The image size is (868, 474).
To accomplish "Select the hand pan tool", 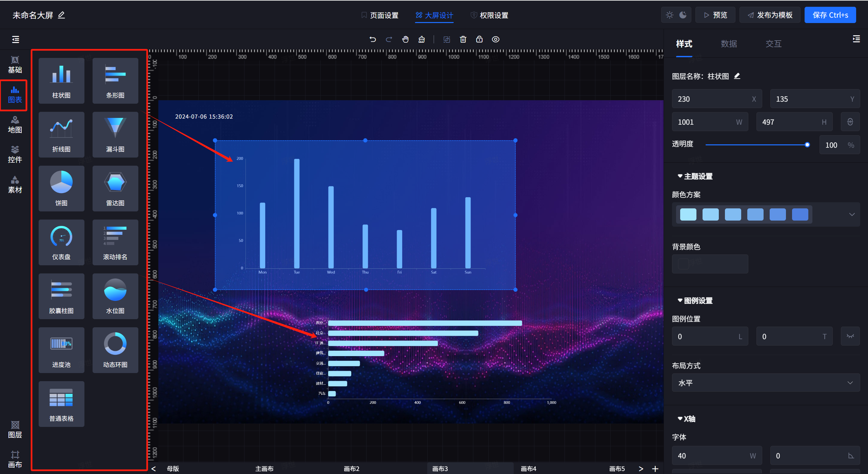I will [x=405, y=39].
